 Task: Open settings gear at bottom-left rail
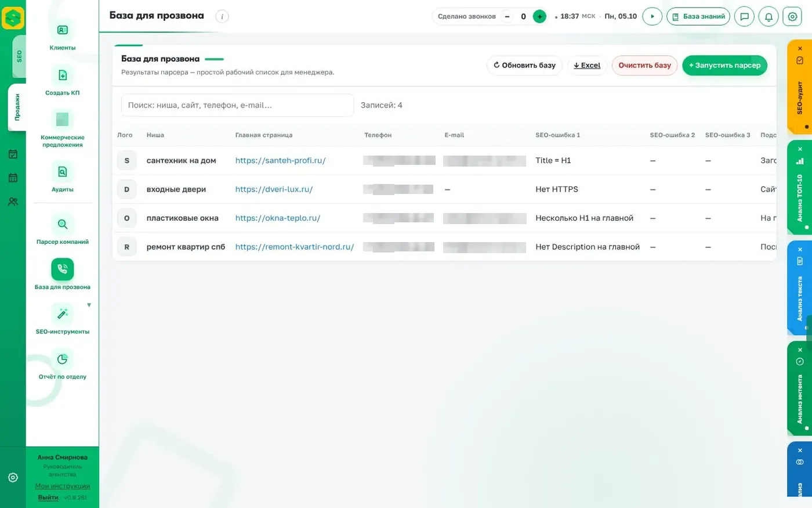pyautogui.click(x=13, y=477)
